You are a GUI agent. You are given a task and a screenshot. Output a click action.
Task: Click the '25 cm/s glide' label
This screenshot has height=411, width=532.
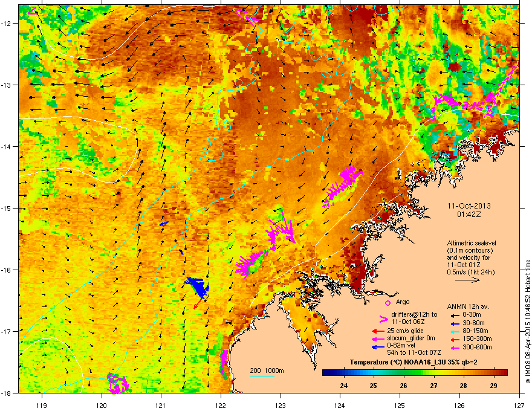click(x=406, y=331)
